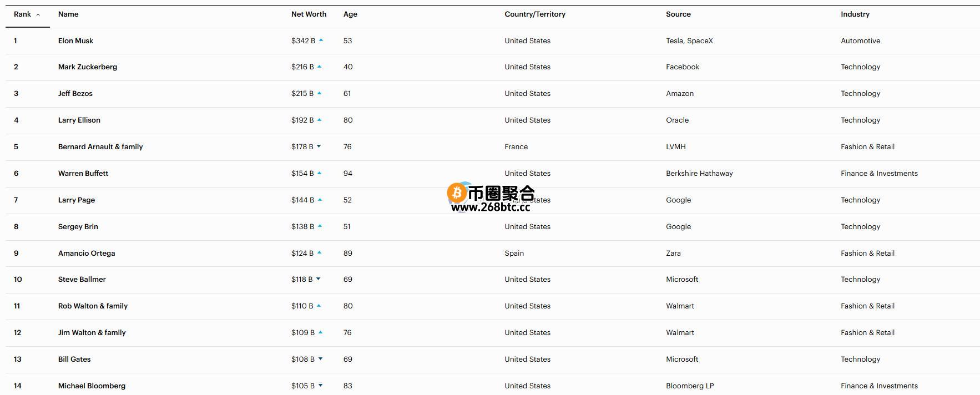Click the Age column header
Viewport: 980px width, 395px height.
click(x=350, y=14)
